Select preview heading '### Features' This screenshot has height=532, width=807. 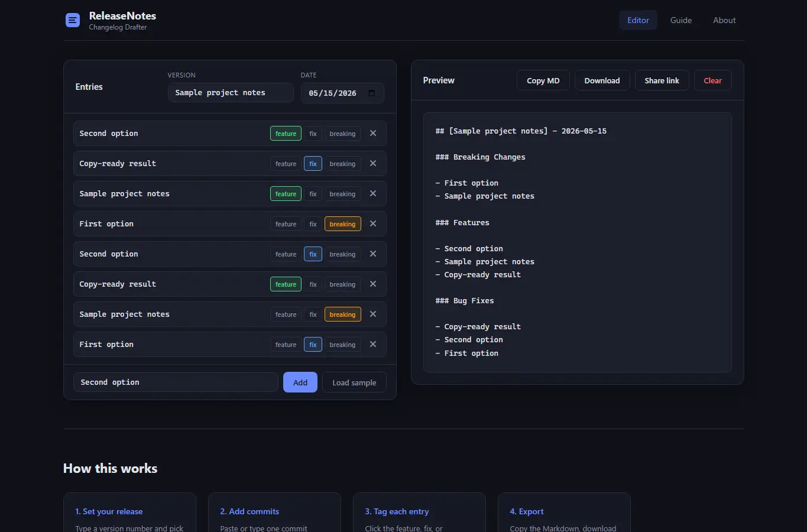click(462, 223)
